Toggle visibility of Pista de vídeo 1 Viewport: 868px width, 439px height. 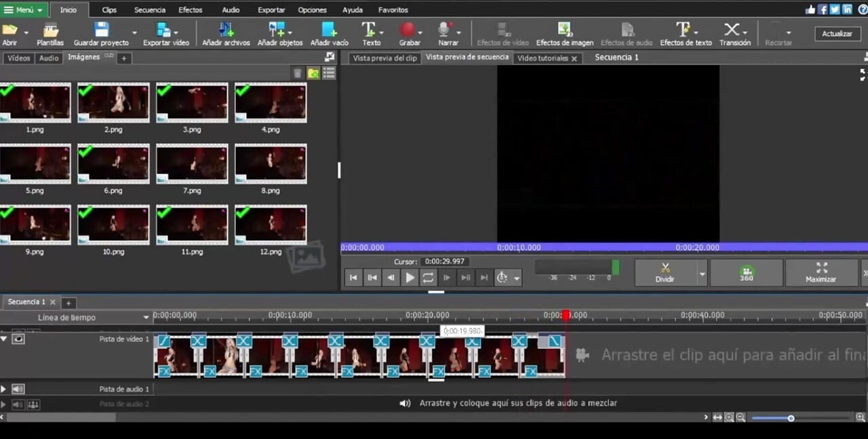[x=18, y=339]
